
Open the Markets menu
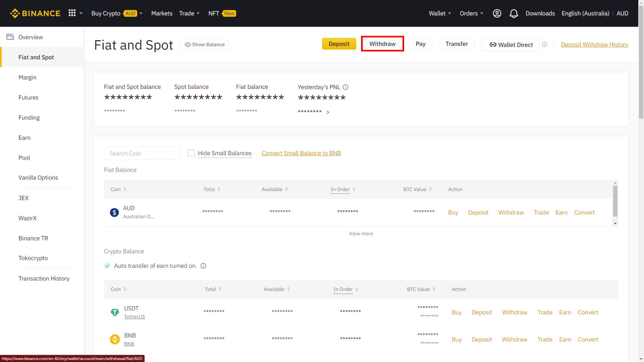click(162, 13)
